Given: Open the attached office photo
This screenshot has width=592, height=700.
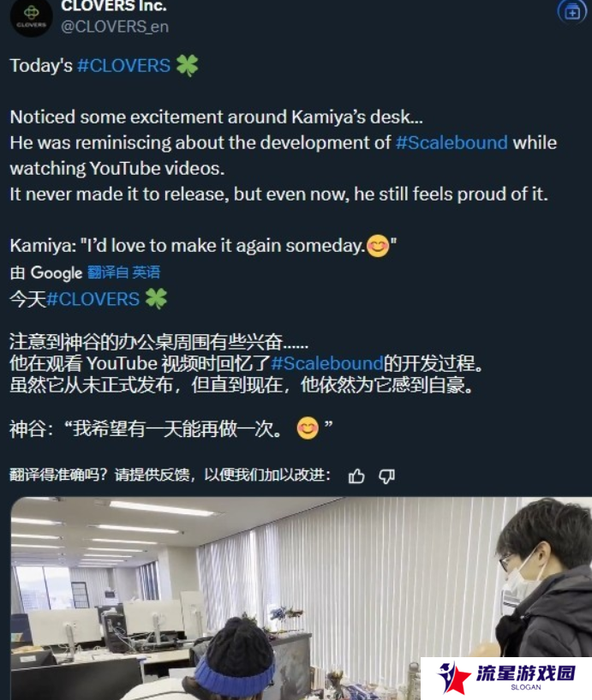Looking at the screenshot, I should [302, 598].
